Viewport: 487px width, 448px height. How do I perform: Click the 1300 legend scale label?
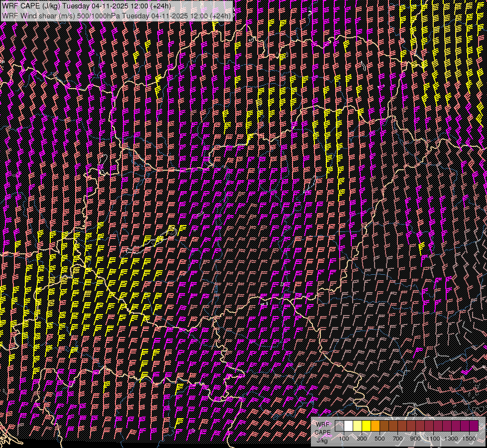pos(451,439)
